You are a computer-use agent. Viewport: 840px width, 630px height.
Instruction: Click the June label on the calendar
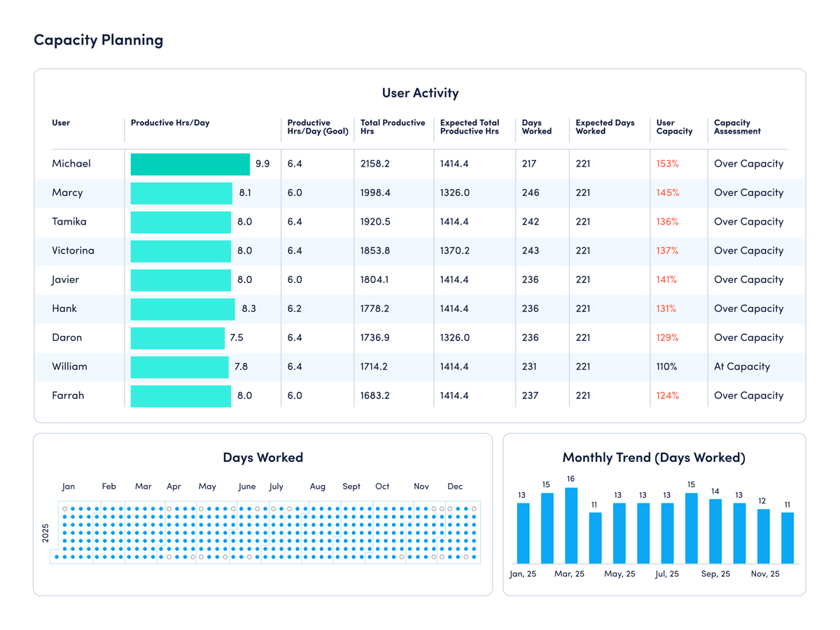pos(246,486)
